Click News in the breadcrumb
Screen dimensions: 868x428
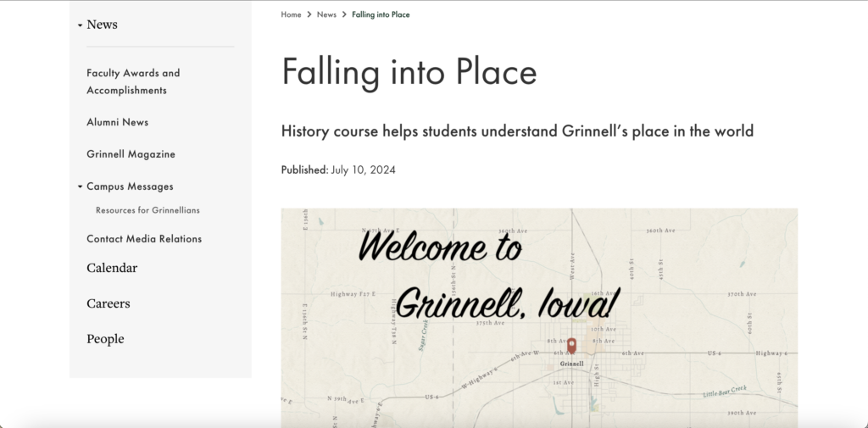pyautogui.click(x=326, y=14)
